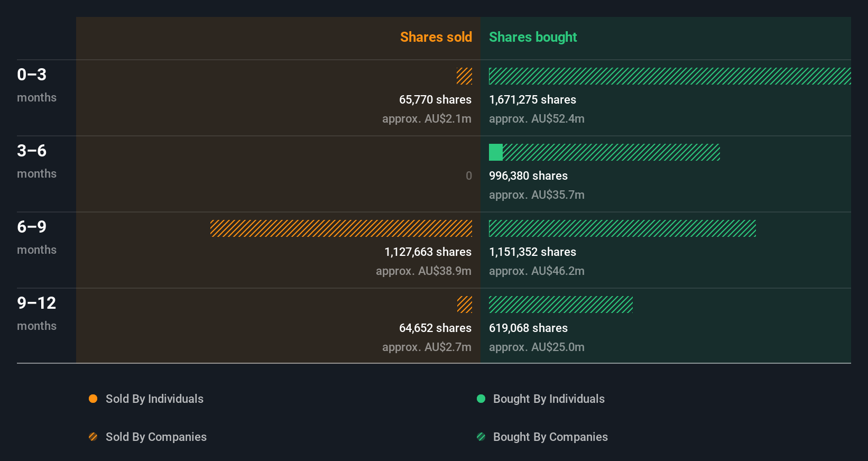
Task: Click the Shares bought column header
Action: 533,37
